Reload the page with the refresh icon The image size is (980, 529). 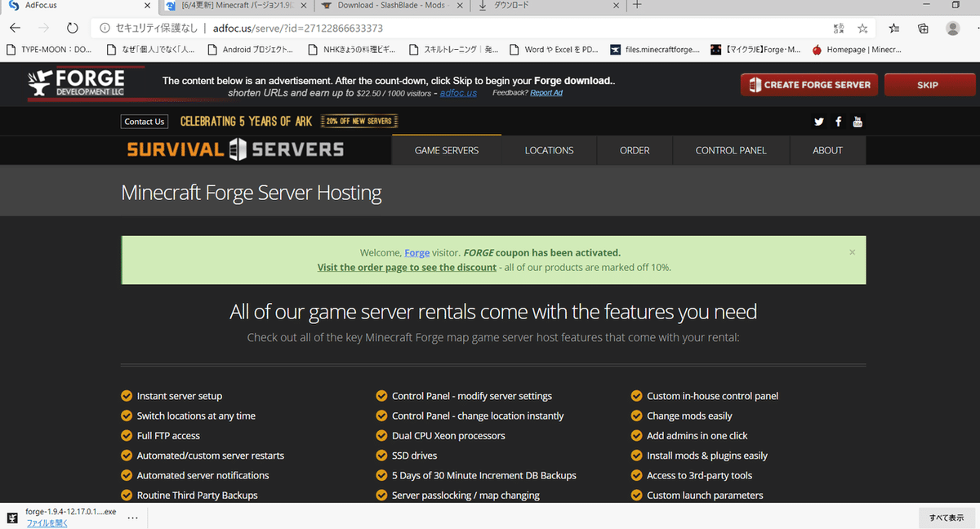point(73,28)
